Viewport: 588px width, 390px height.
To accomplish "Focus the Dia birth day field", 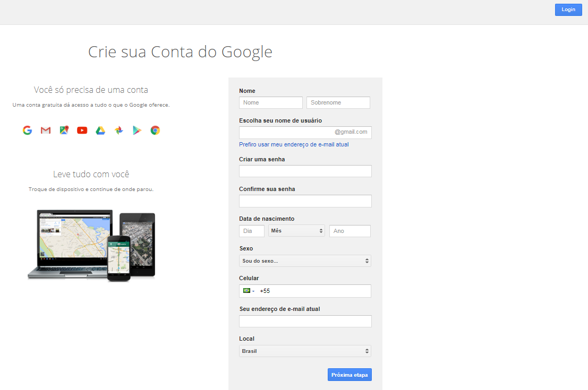I will 252,231.
